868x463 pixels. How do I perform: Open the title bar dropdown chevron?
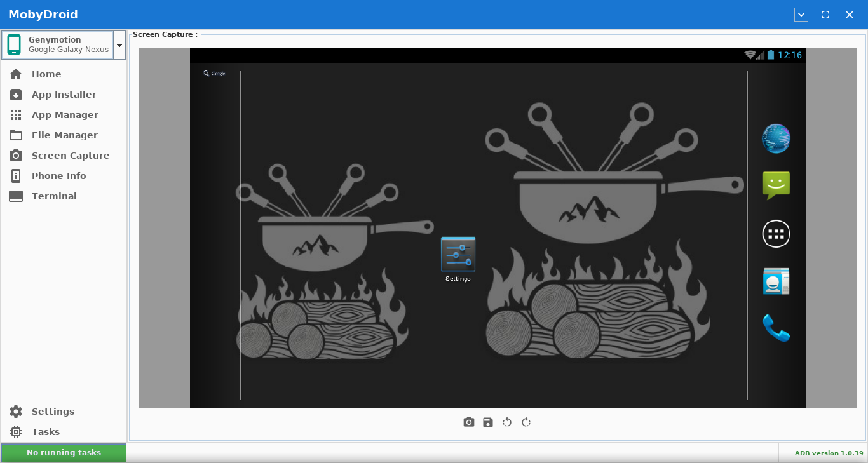(x=801, y=15)
